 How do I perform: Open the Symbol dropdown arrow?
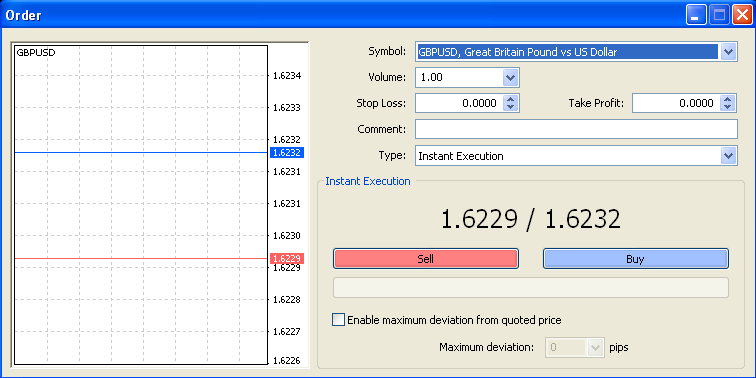[729, 51]
